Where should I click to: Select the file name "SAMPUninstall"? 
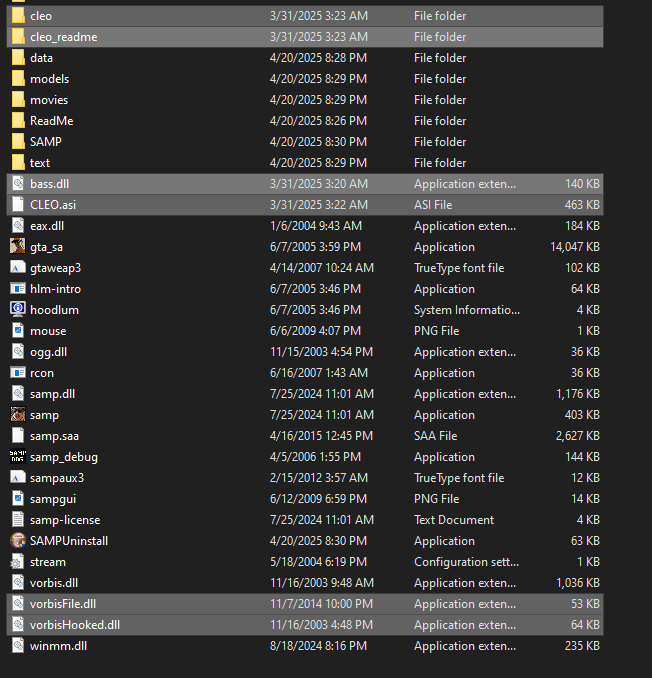click(x=69, y=541)
